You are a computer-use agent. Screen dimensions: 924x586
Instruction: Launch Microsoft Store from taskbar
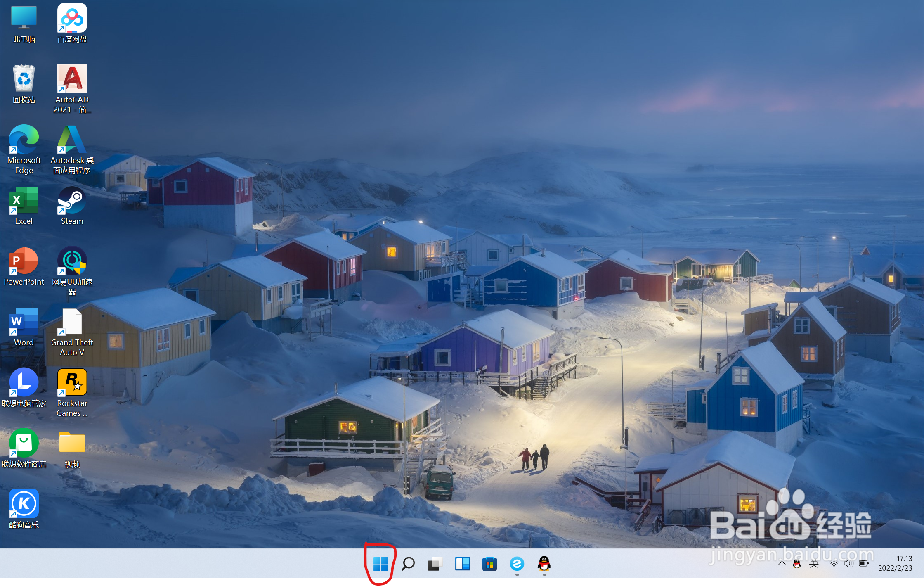click(489, 564)
